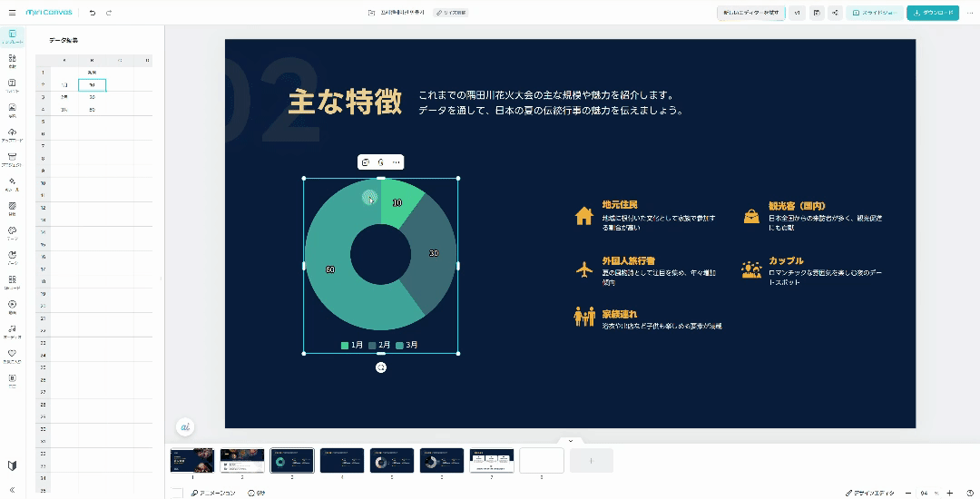Collapse the slide thumbnail strip chevron

click(571, 441)
